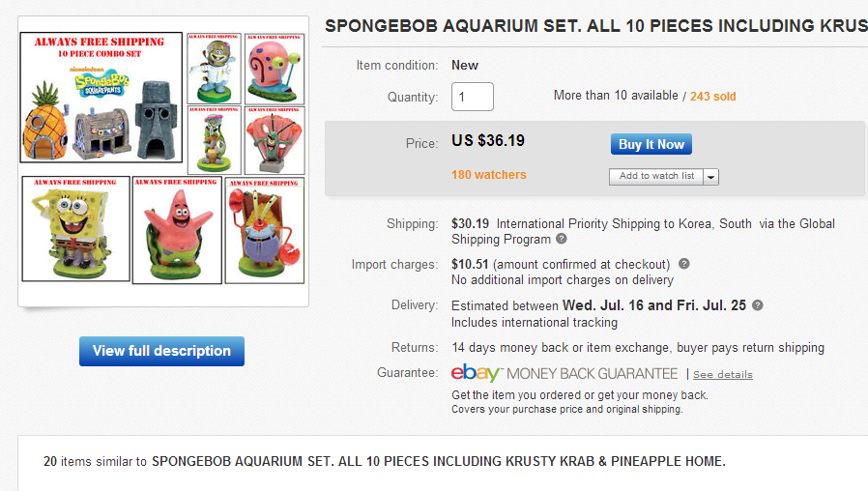The image size is (868, 491).
Task: Select the Squidward figure thumbnail
Action: [215, 140]
